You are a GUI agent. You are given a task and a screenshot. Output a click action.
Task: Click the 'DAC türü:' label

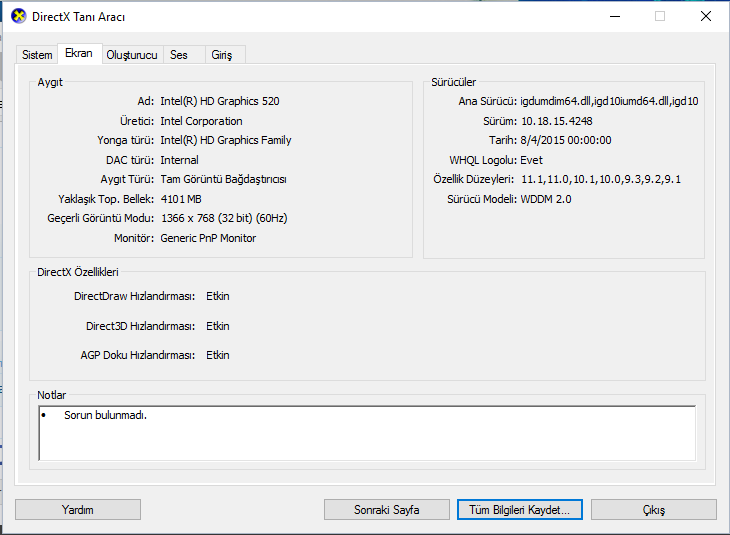pyautogui.click(x=130, y=160)
